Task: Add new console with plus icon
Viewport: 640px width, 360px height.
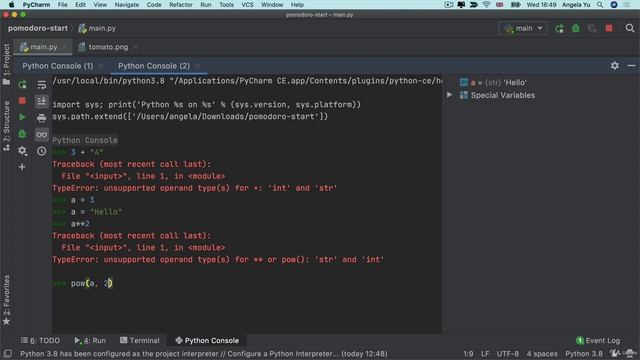Action: pyautogui.click(x=22, y=167)
